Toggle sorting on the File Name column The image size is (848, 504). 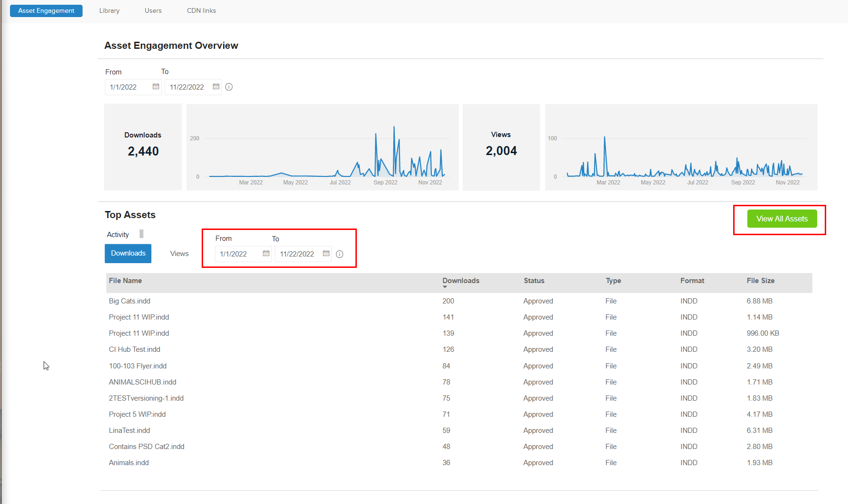coord(125,280)
